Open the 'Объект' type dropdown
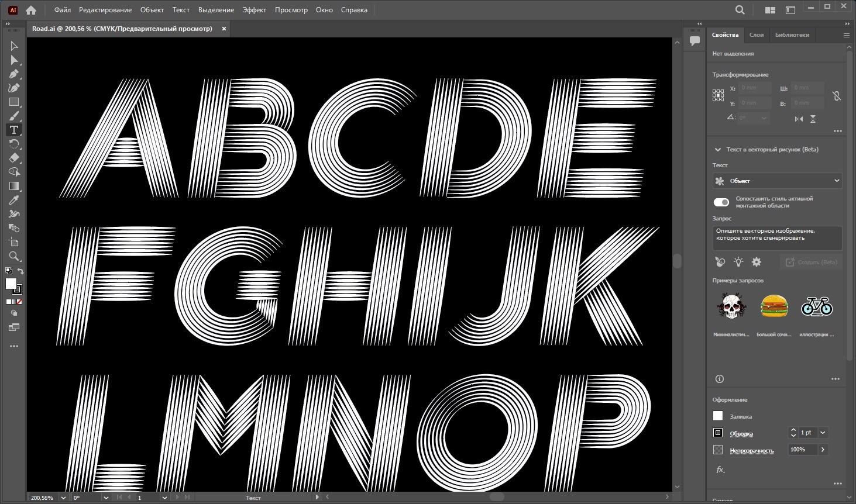 point(777,181)
